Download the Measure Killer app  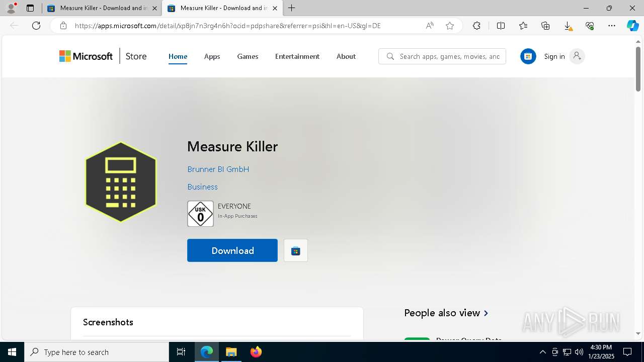click(x=232, y=250)
